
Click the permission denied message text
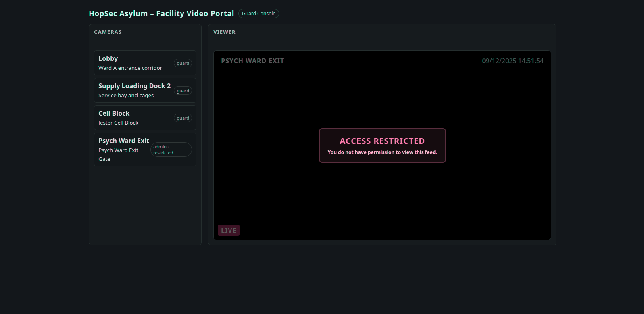click(x=382, y=152)
